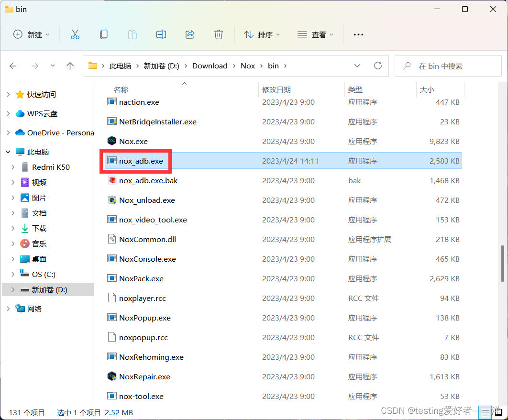
Task: Select NoxConsole.exe file
Action: tap(284, 259)
